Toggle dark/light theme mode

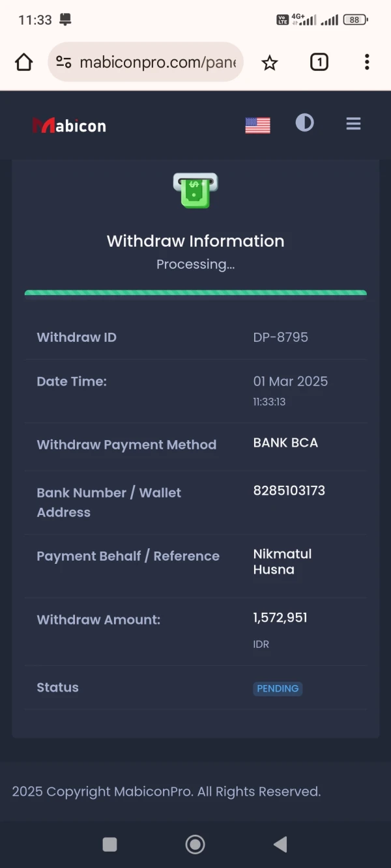pyautogui.click(x=304, y=123)
